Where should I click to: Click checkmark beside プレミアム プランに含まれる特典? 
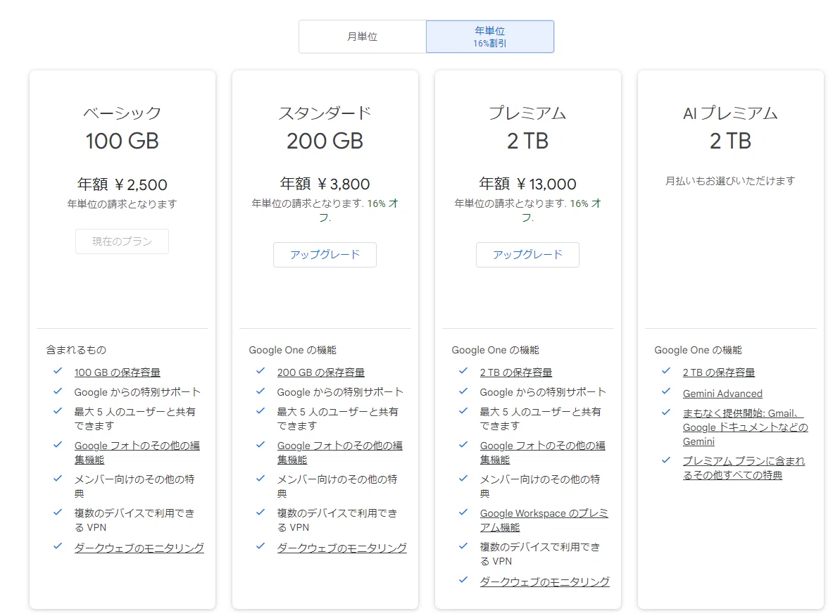tap(666, 460)
